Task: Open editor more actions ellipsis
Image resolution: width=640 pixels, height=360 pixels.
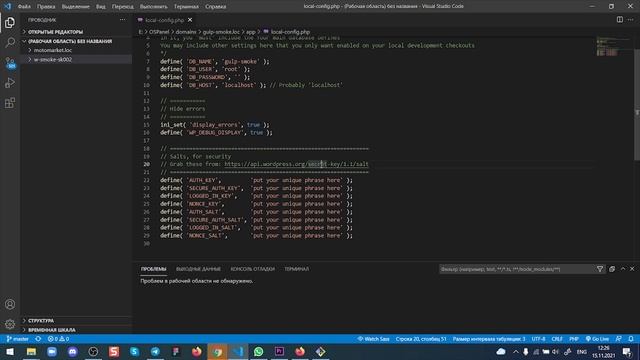Action: point(631,20)
